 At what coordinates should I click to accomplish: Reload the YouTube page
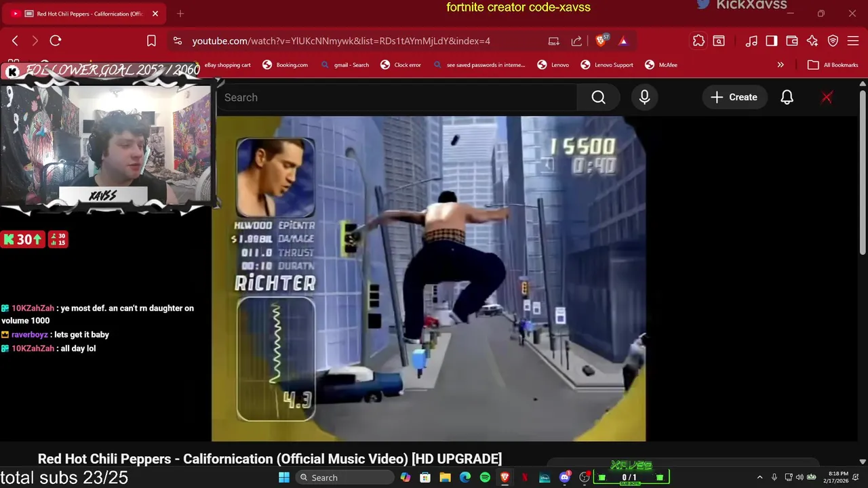click(x=56, y=41)
